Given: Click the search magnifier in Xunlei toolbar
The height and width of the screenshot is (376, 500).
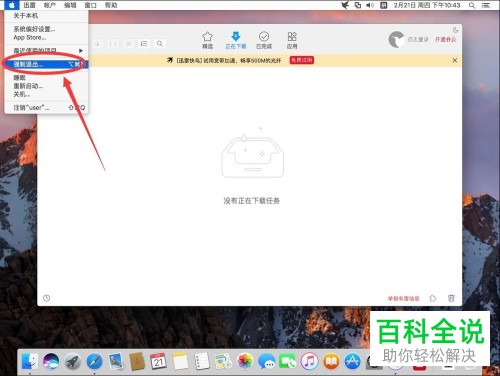Looking at the screenshot, I should point(160,44).
